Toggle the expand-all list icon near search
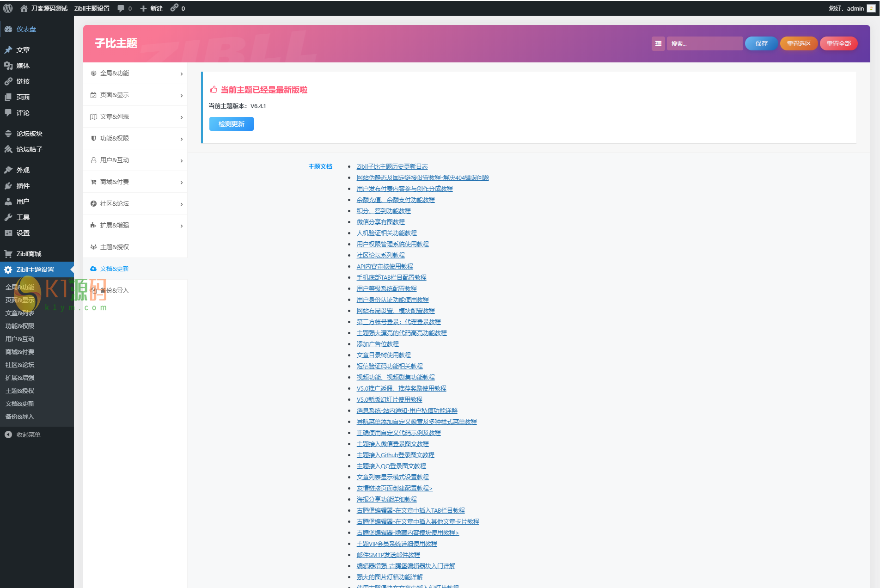The height and width of the screenshot is (588, 880). 658,43
